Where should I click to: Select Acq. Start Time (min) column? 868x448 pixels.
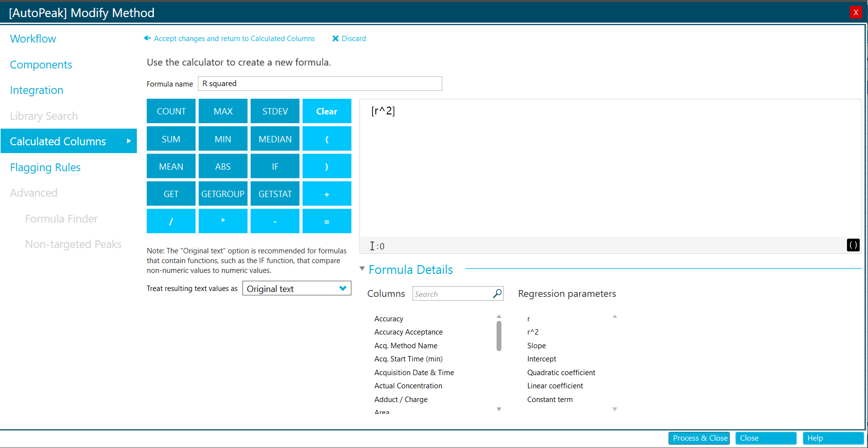[x=409, y=359]
